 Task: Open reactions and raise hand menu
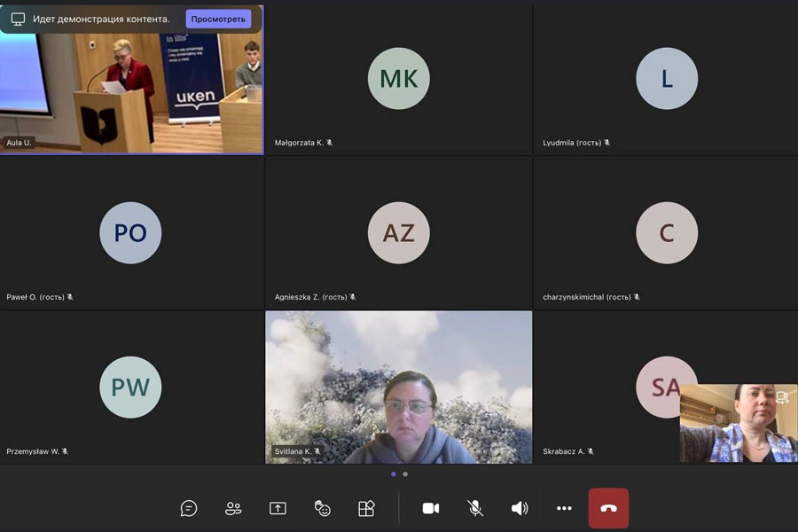(x=322, y=508)
